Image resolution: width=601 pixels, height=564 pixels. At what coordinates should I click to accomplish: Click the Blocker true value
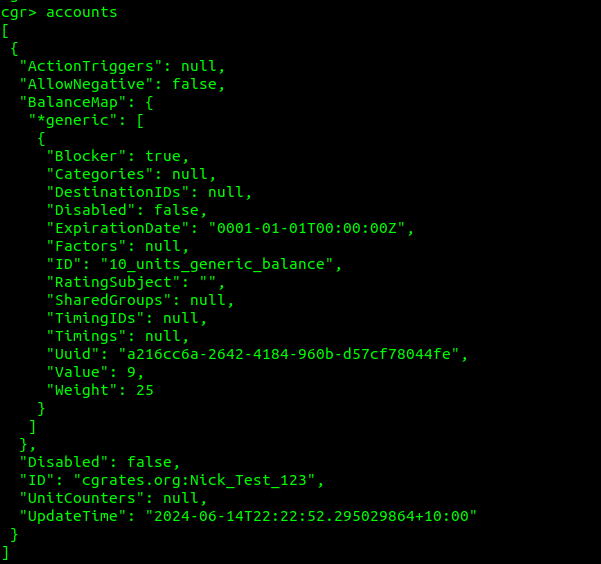click(163, 156)
